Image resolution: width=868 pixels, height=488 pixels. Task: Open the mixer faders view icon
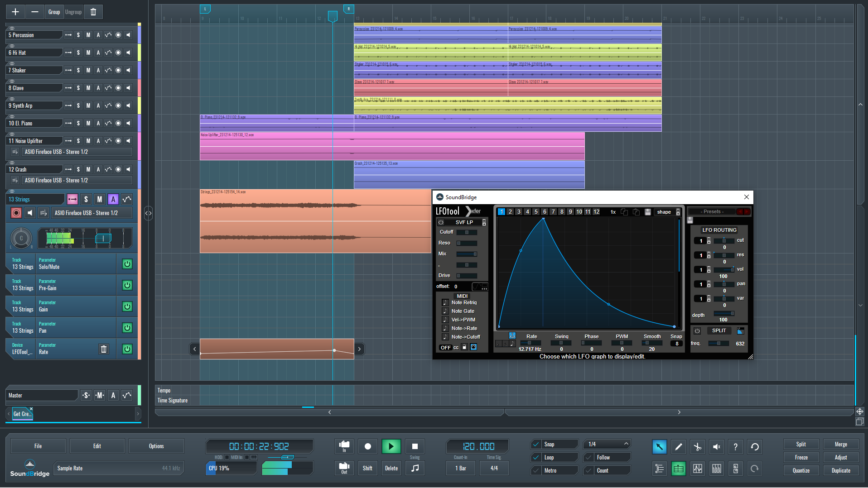click(x=716, y=469)
